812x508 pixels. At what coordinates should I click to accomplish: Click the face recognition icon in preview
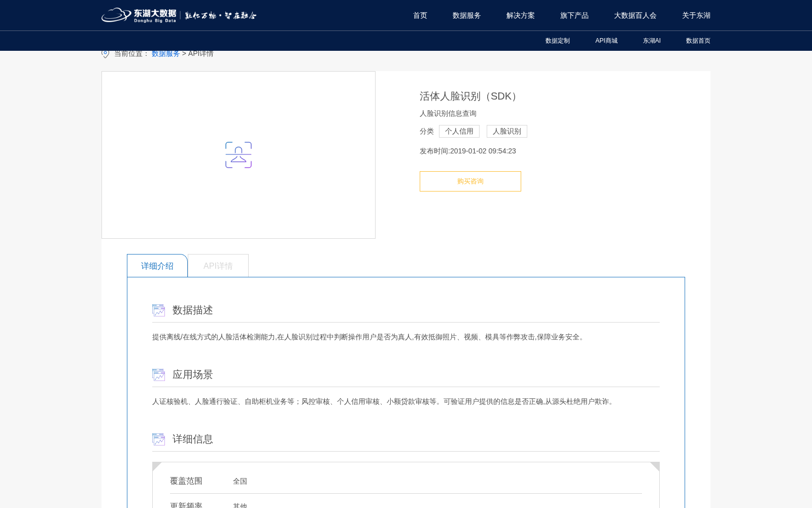239,155
